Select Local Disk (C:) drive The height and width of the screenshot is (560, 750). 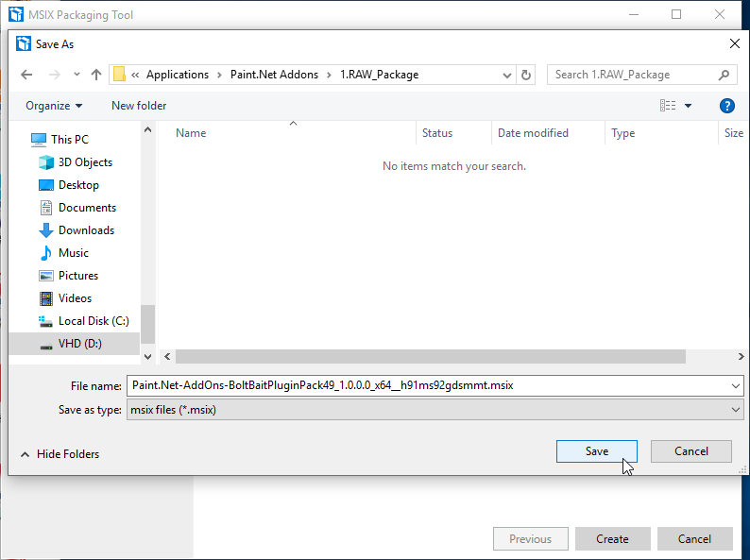94,321
